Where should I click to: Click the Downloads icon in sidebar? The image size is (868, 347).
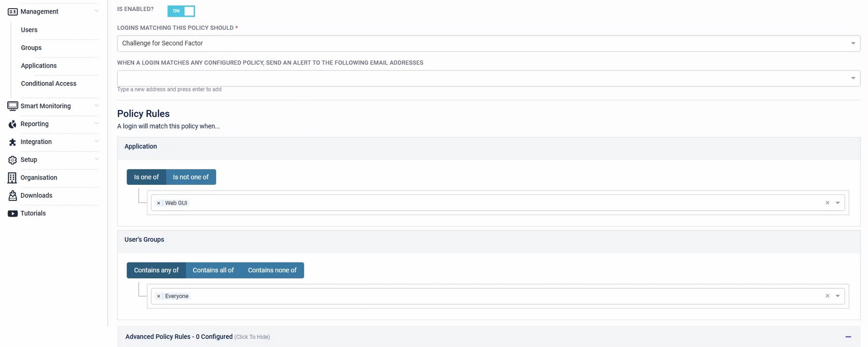point(12,195)
